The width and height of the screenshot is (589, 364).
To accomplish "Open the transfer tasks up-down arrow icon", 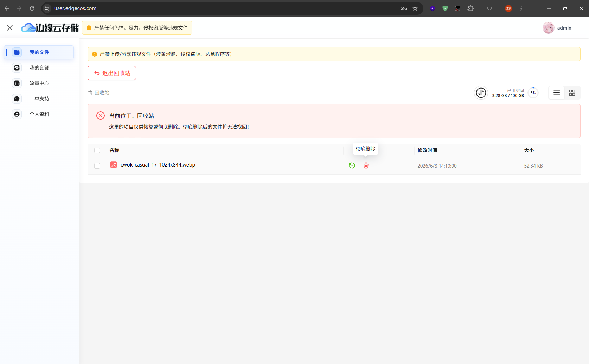I will (481, 93).
